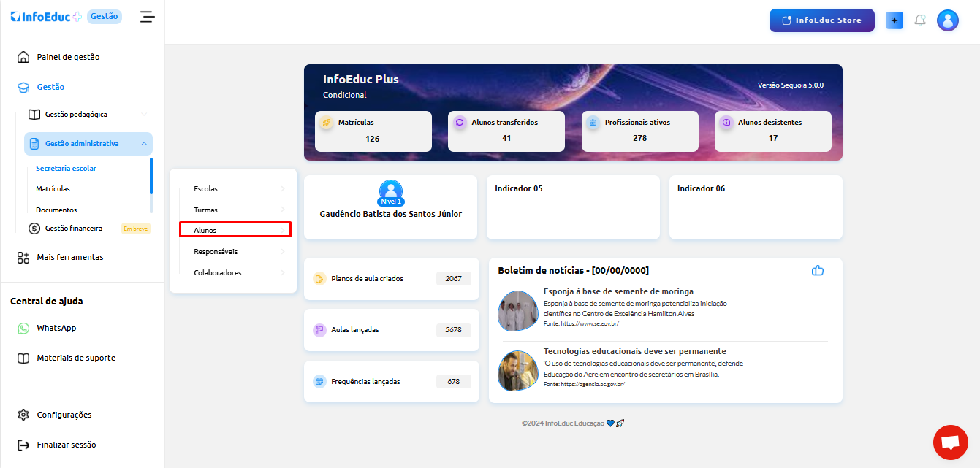Click the Gestão administrativa document icon
Screen dimensions: 980x468
pos(34,144)
